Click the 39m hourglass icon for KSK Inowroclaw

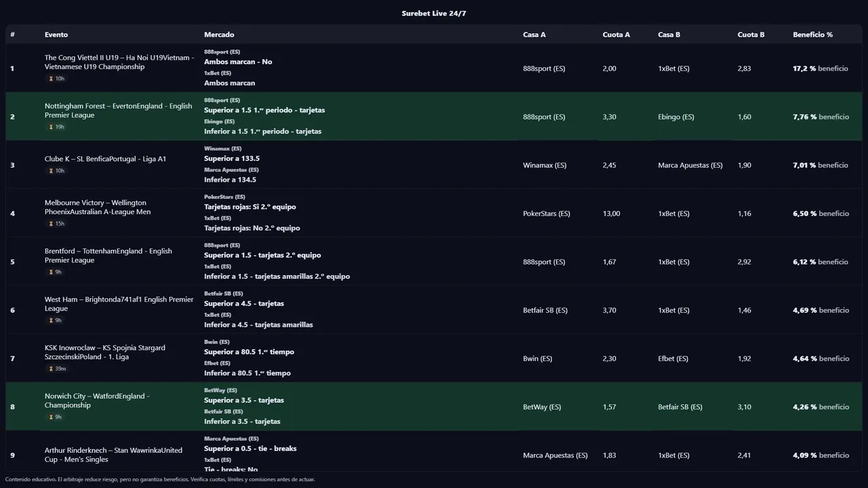pos(51,369)
